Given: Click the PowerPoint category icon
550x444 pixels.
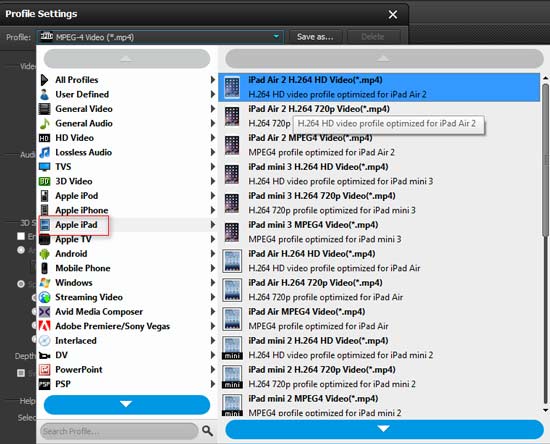Looking at the screenshot, I should tap(45, 370).
